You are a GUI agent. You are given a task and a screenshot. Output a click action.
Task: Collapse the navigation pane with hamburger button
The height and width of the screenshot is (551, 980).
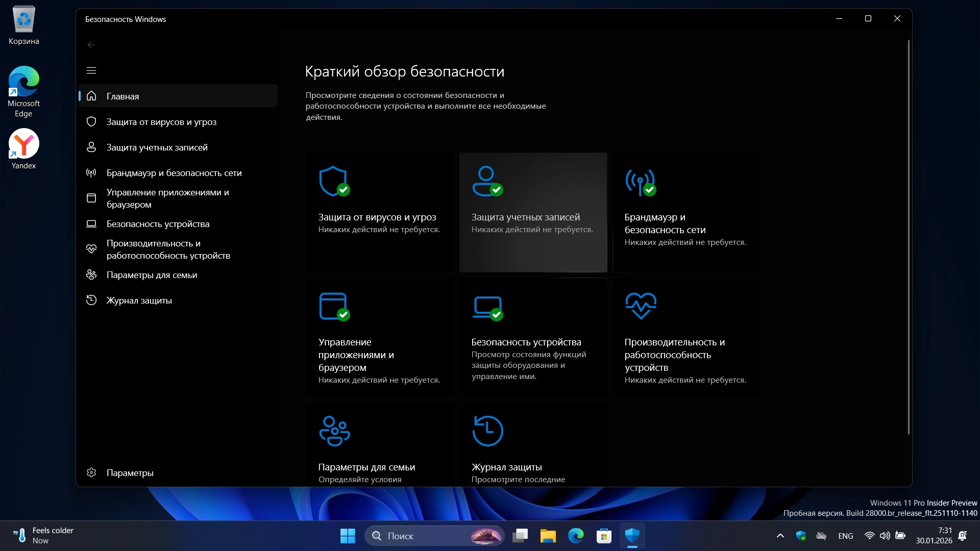point(91,70)
